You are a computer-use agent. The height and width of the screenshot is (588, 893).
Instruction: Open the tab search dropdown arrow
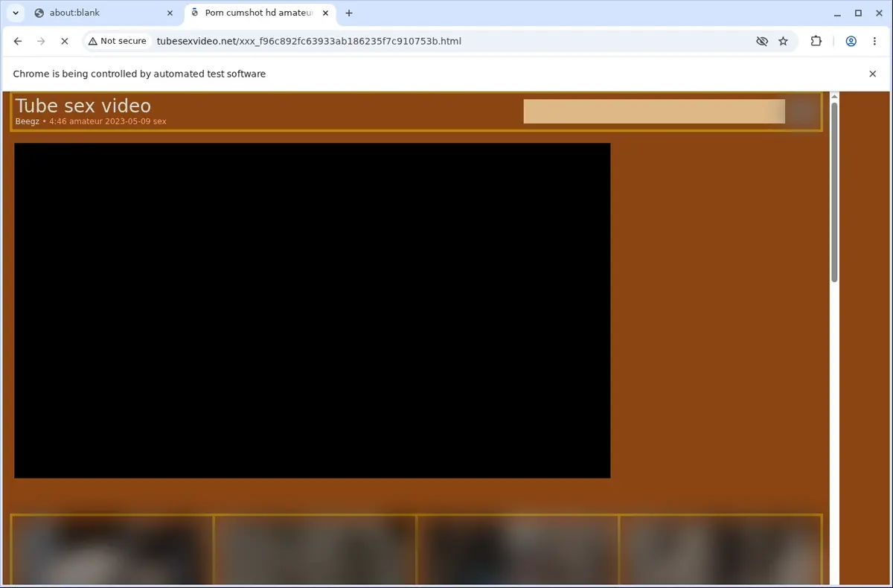[16, 13]
